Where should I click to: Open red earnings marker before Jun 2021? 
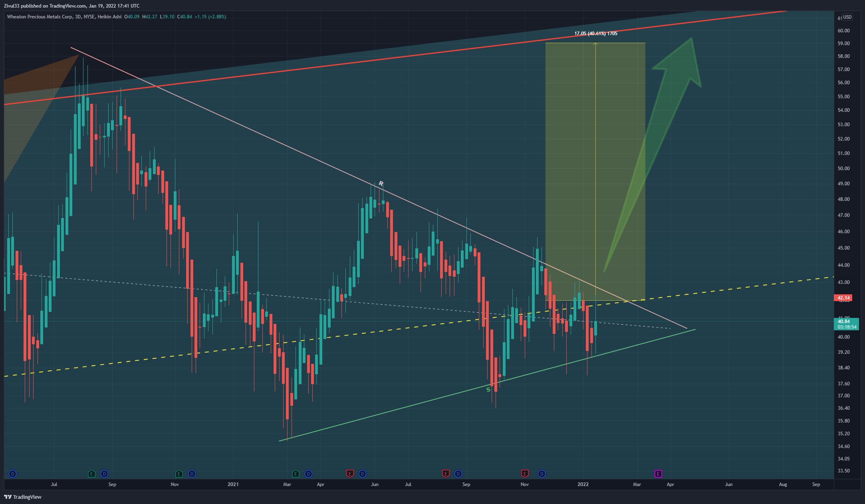click(350, 474)
